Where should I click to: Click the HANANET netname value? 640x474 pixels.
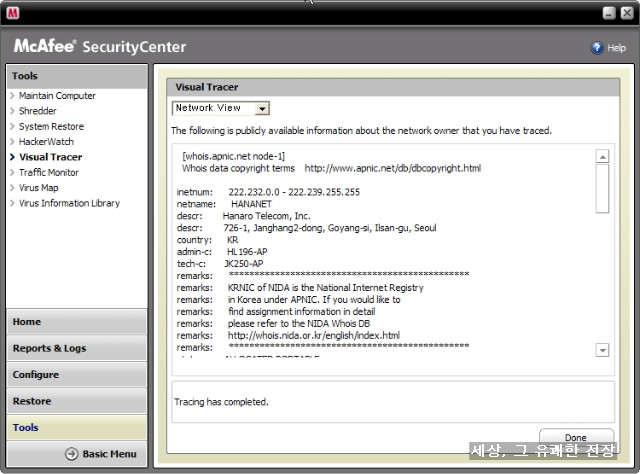point(251,204)
